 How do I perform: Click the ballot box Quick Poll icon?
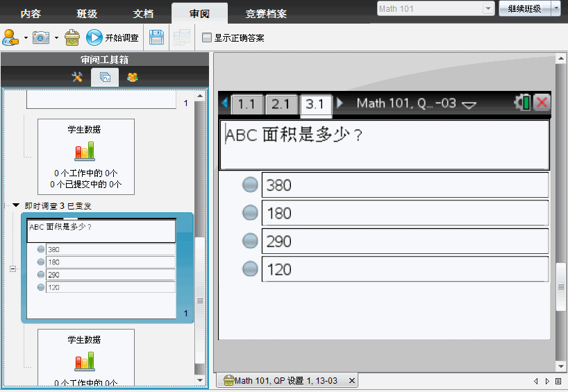pyautogui.click(x=72, y=37)
